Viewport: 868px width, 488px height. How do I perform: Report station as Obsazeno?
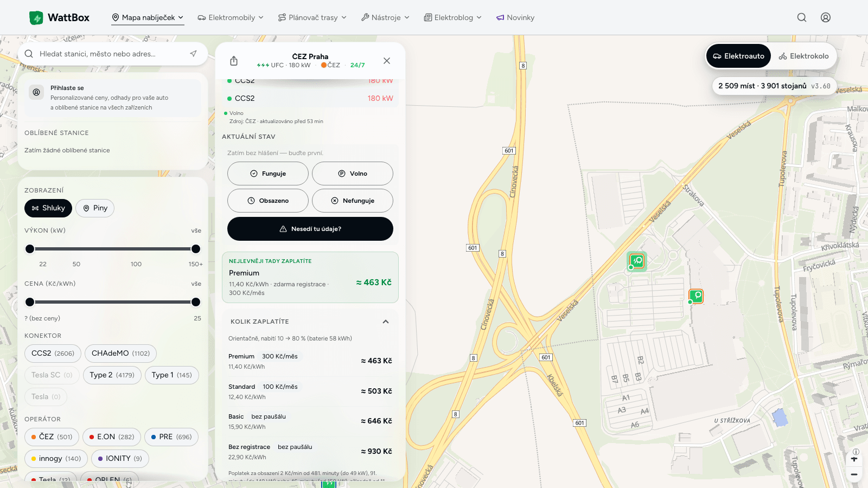tap(268, 201)
